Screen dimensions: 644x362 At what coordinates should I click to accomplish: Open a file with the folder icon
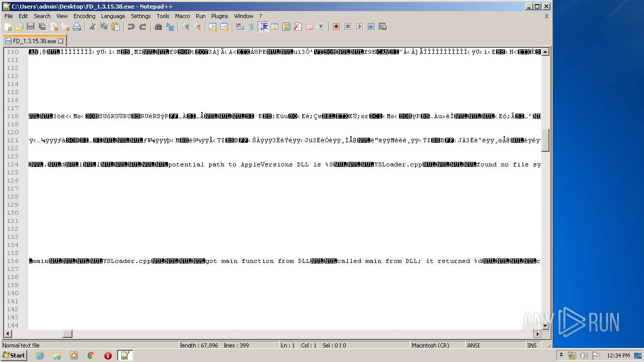click(19, 27)
